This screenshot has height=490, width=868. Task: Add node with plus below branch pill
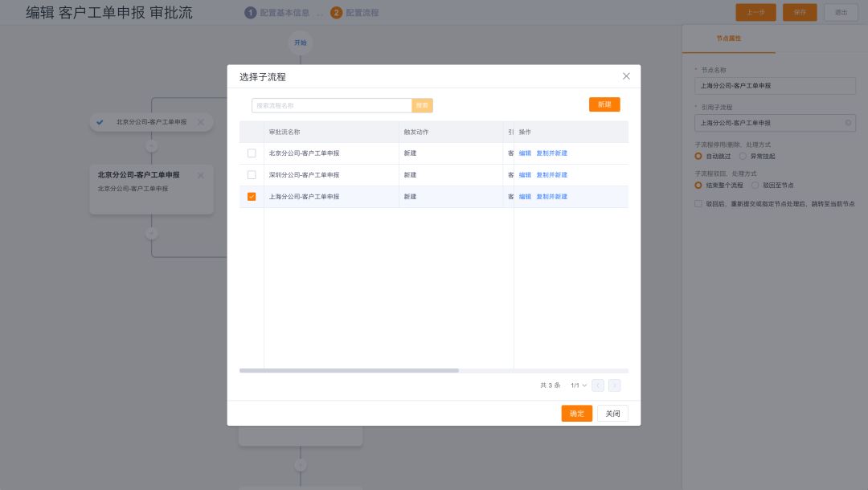point(152,146)
